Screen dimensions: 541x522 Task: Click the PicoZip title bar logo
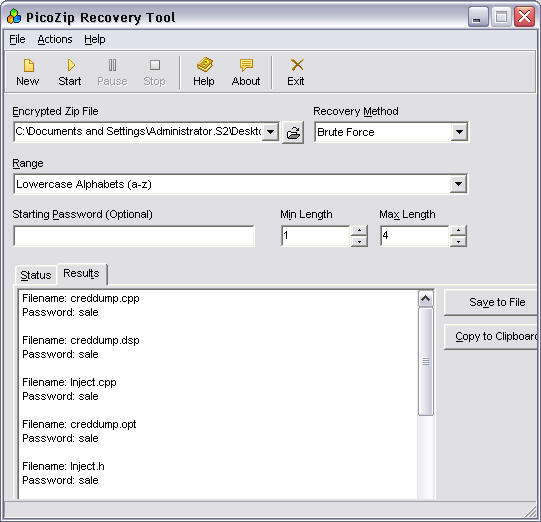pyautogui.click(x=14, y=16)
